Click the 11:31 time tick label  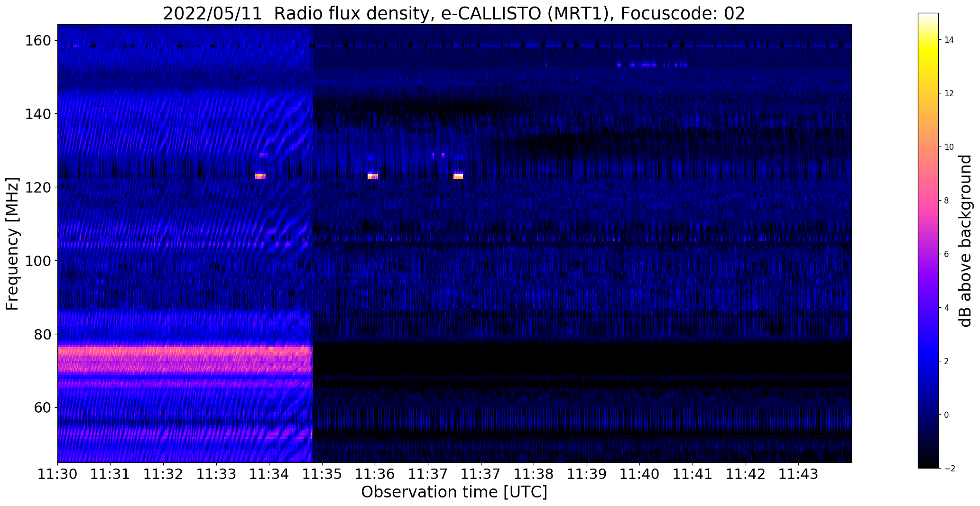(111, 474)
